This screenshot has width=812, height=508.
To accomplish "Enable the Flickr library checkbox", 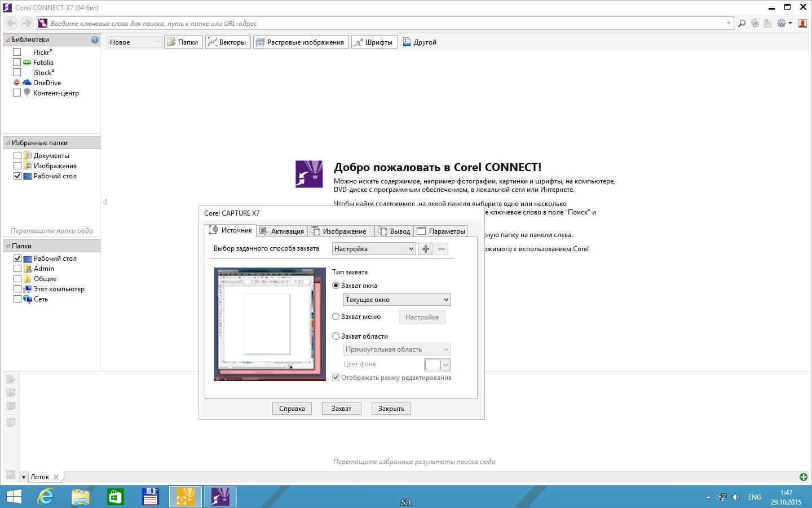I will pos(16,51).
